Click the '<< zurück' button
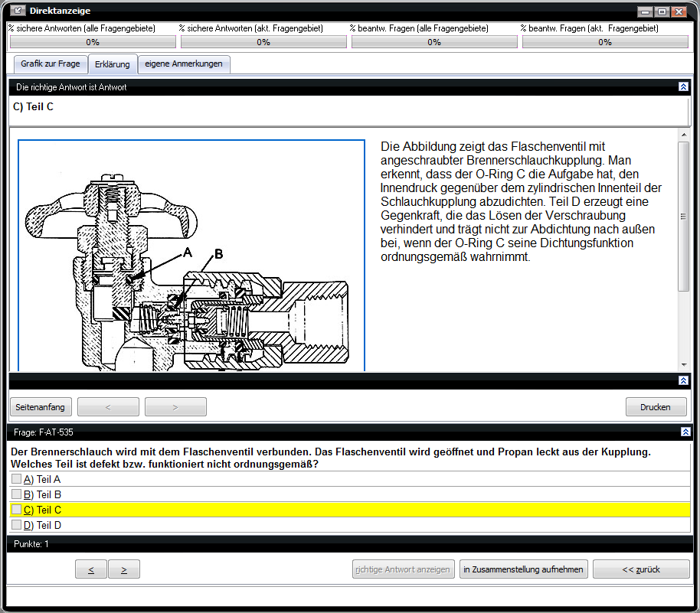 pyautogui.click(x=641, y=569)
